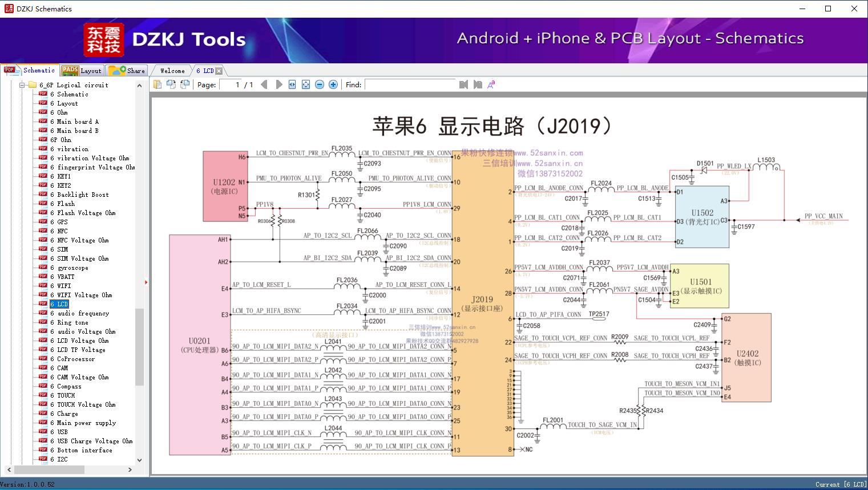Image resolution: width=868 pixels, height=490 pixels.
Task: Click the copy/document icon in the viewer toolbar
Action: tap(158, 84)
